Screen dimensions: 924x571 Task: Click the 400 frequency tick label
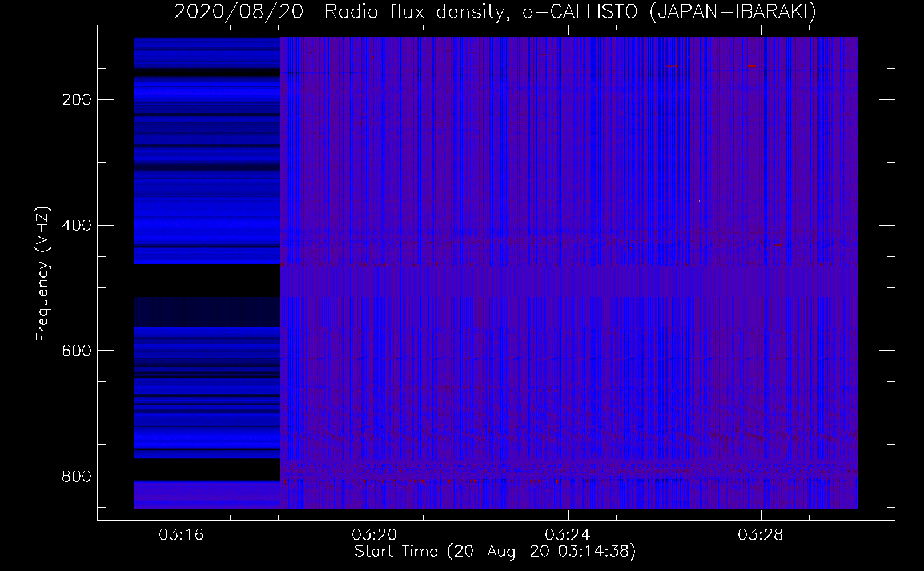(x=77, y=226)
